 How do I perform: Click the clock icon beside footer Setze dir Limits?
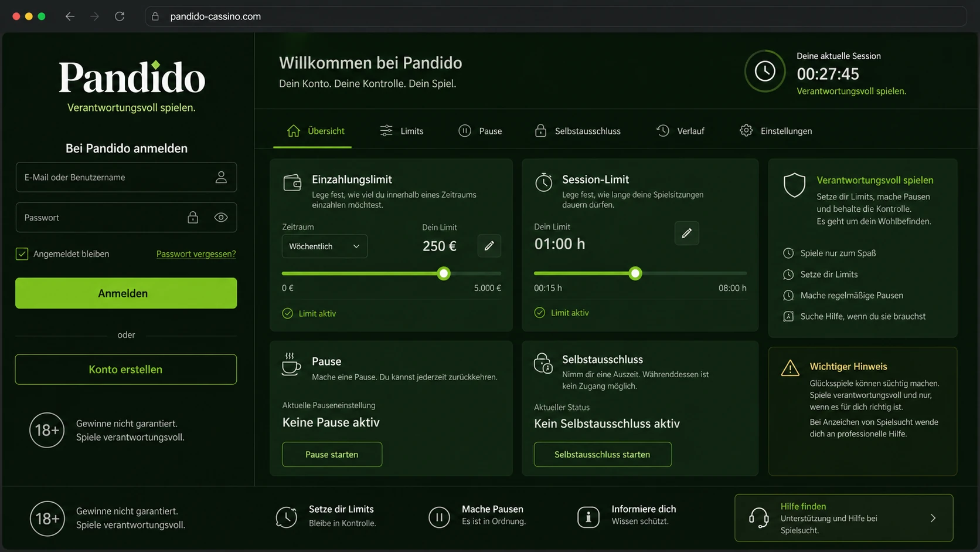coord(287,517)
